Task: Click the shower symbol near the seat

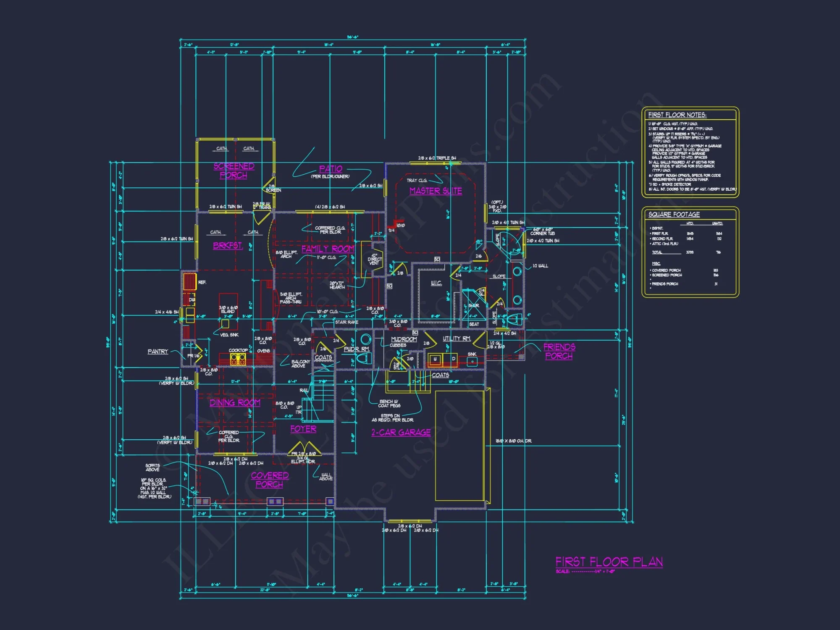Action: click(473, 305)
